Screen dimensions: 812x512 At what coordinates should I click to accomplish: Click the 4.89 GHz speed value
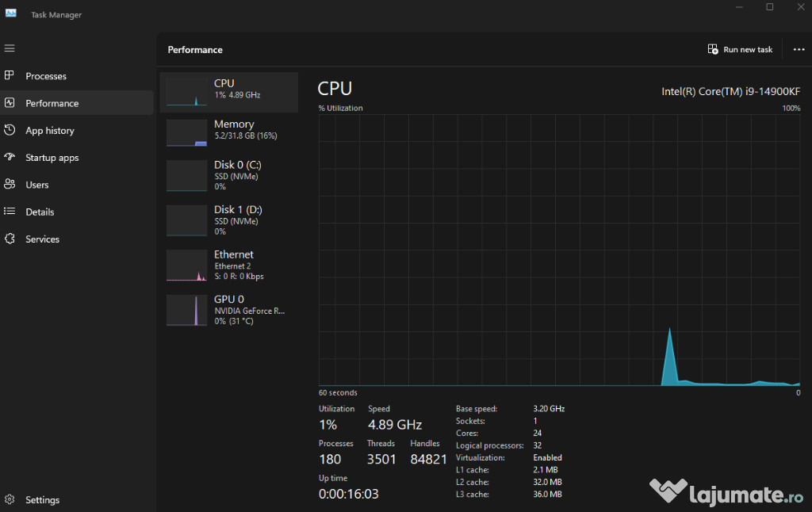point(395,425)
